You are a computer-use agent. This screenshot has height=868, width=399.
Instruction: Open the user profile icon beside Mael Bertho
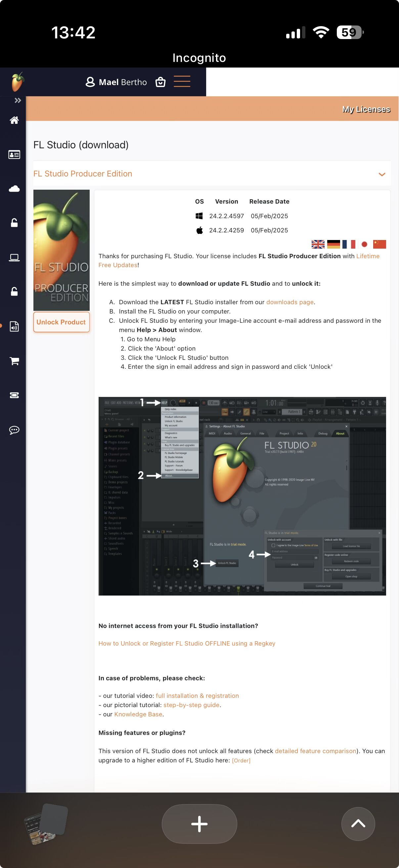pyautogui.click(x=90, y=82)
